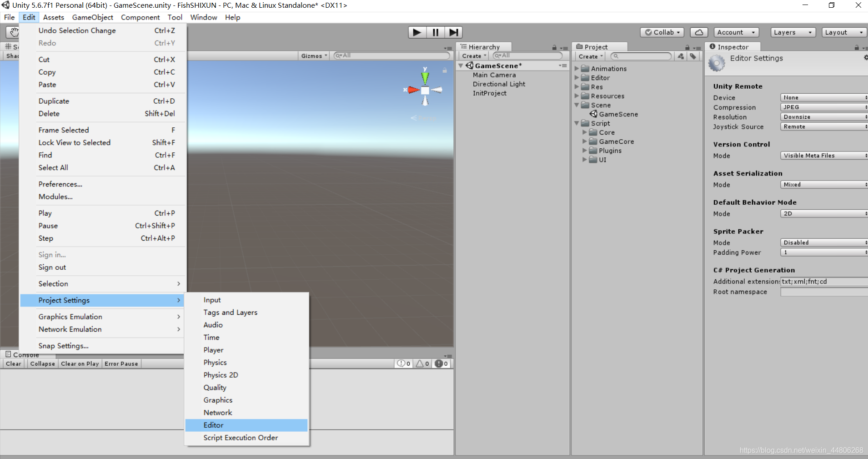Open Asset Serialization Mode dropdown
The height and width of the screenshot is (459, 868).
click(824, 184)
